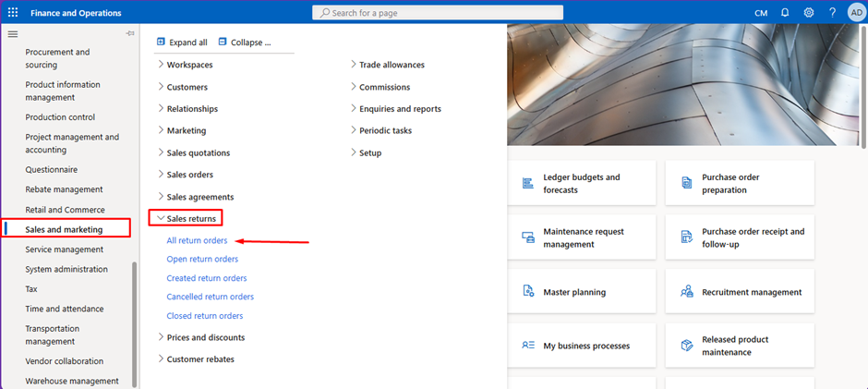Screen dimensions: 868x389
Task: Open Released product maintenance tile icon
Action: 686,346
